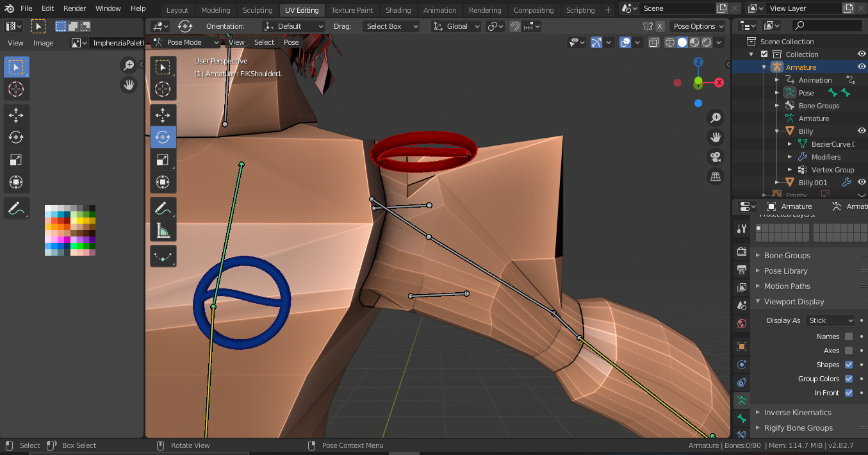Viewport: 868px width, 455px height.
Task: Click the blue Z axis gizmo ball
Action: (x=698, y=62)
